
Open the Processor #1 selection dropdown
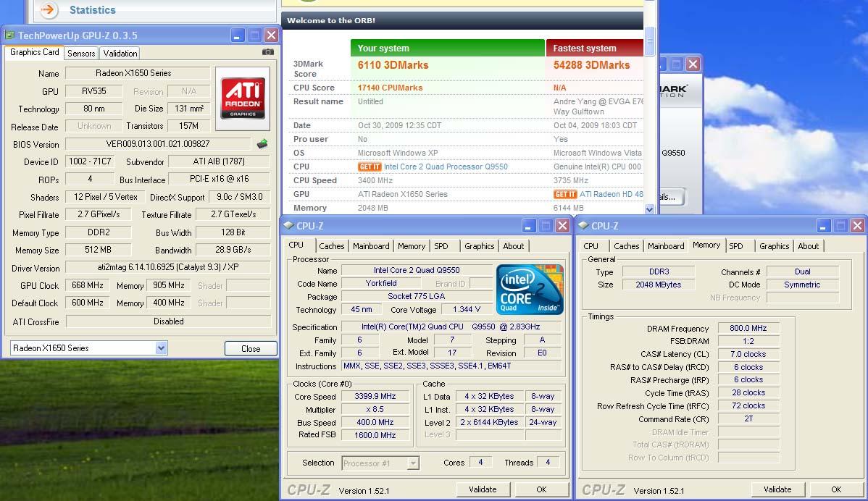(x=413, y=463)
